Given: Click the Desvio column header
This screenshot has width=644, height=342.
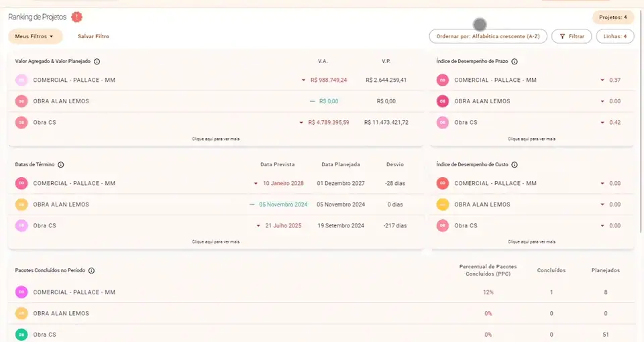Looking at the screenshot, I should click(x=395, y=165).
